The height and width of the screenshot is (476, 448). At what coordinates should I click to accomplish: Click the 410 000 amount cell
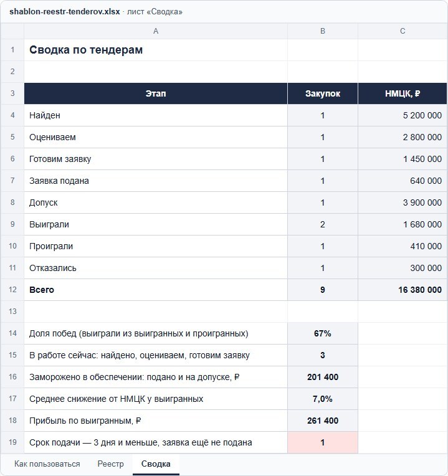click(403, 246)
